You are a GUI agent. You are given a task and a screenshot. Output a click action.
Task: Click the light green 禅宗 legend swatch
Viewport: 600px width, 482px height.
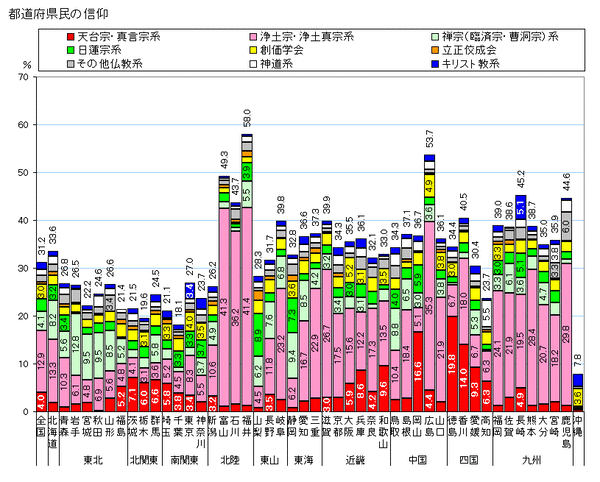tap(435, 37)
